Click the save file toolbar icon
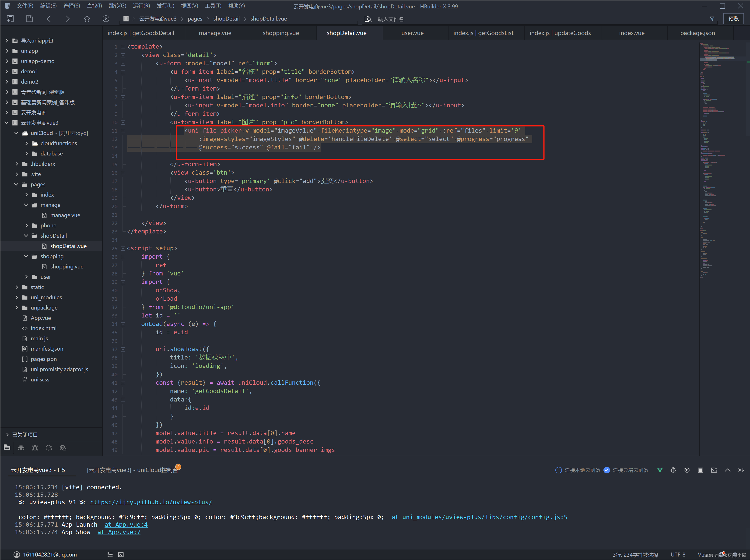 tap(29, 19)
